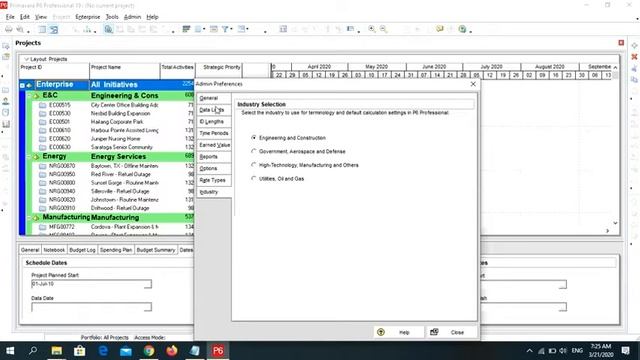Screen dimensions: 640x360
Task: Open Project Planned Start date picker
Action: (x=148, y=284)
